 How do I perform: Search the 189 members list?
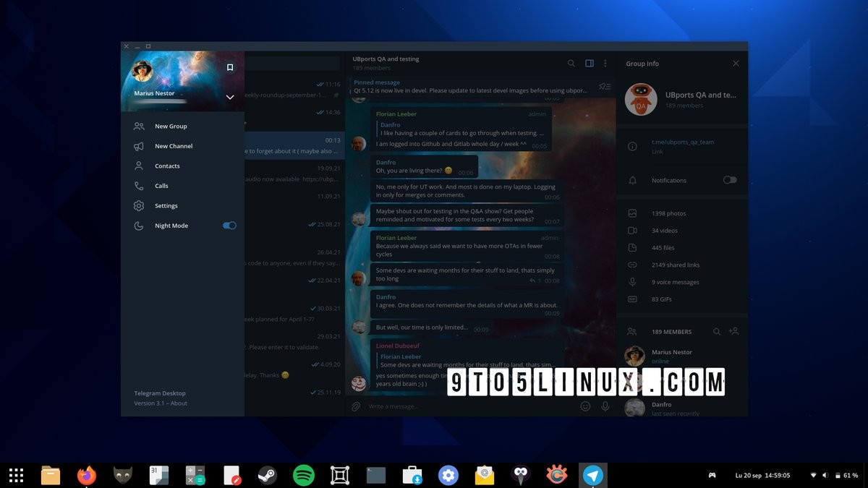[717, 332]
